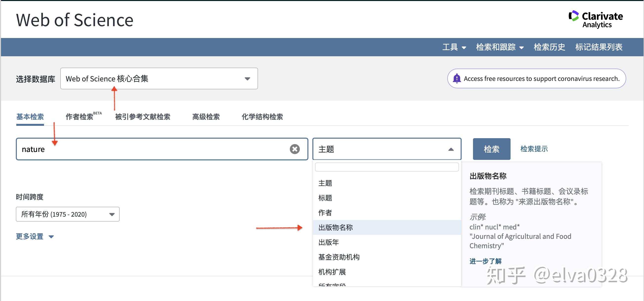The width and height of the screenshot is (644, 301).
Task: Choose 基金资助机构 from the field list
Action: tap(387, 257)
